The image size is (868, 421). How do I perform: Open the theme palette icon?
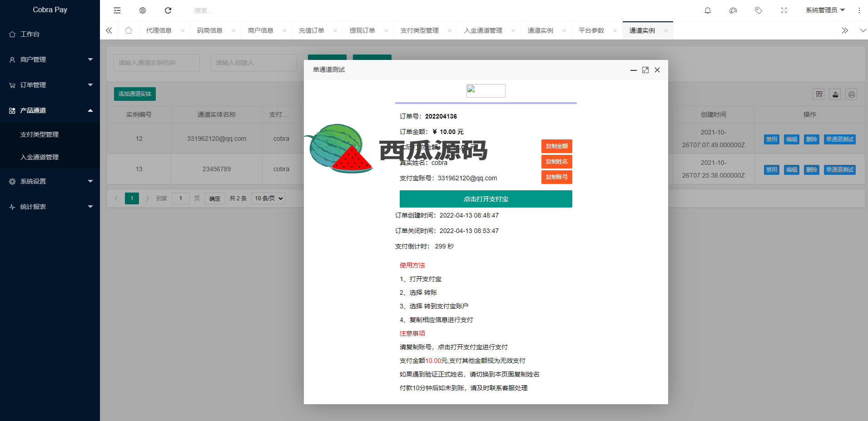click(733, 10)
